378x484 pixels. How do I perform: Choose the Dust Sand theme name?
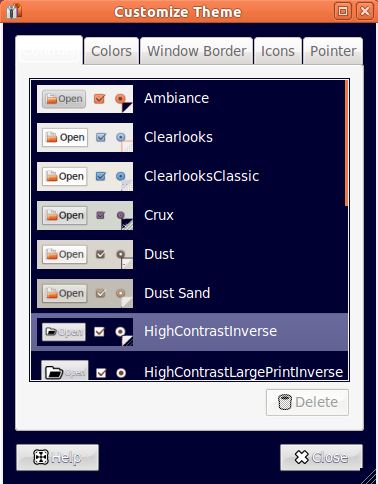coord(177,293)
